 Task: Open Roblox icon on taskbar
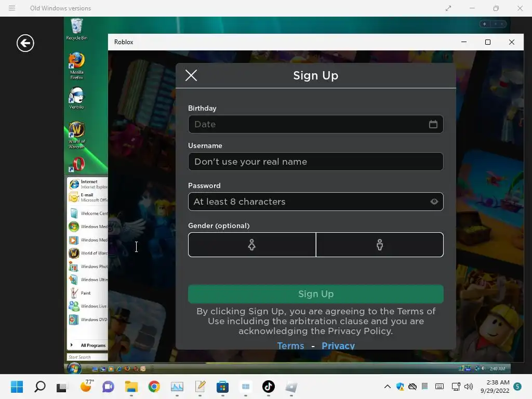pyautogui.click(x=291, y=387)
